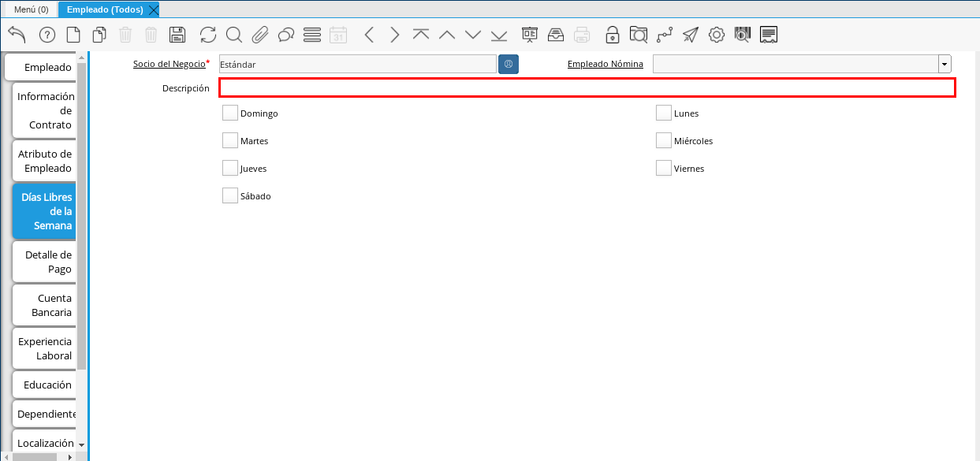This screenshot has height=461, width=980.
Task: Switch to the Menú (0) tab
Action: (x=31, y=9)
